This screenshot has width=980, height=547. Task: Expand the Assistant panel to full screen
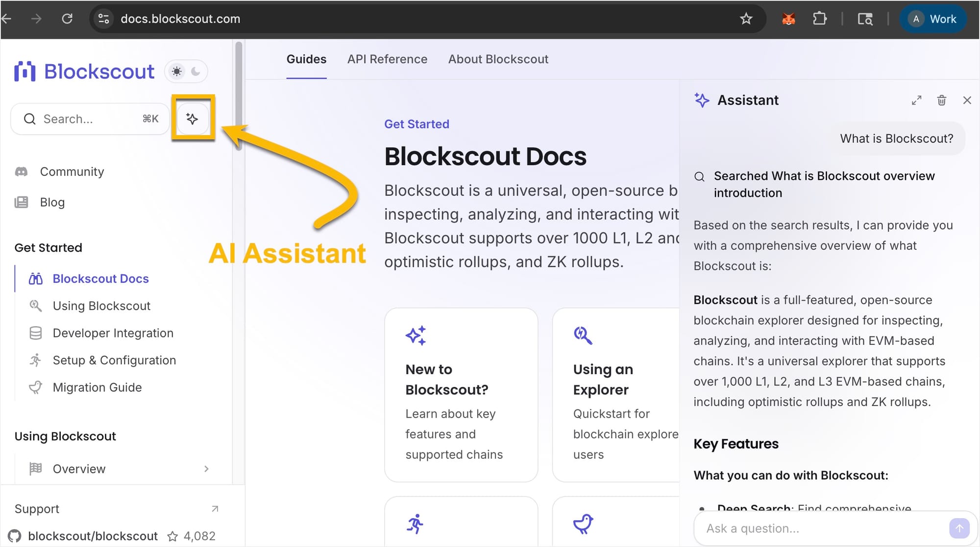[x=917, y=100]
